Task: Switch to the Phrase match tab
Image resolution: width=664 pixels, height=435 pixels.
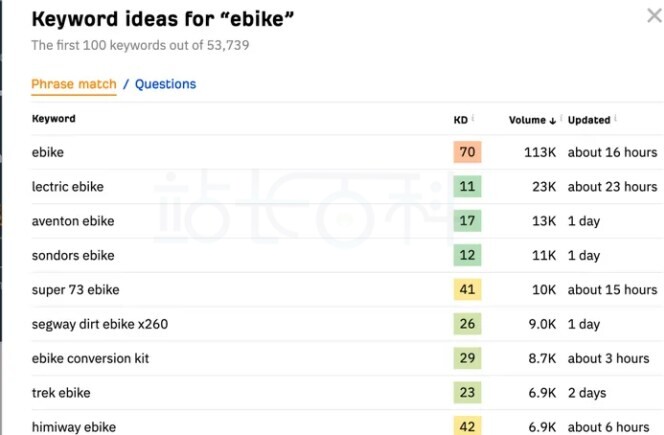Action: click(x=73, y=84)
